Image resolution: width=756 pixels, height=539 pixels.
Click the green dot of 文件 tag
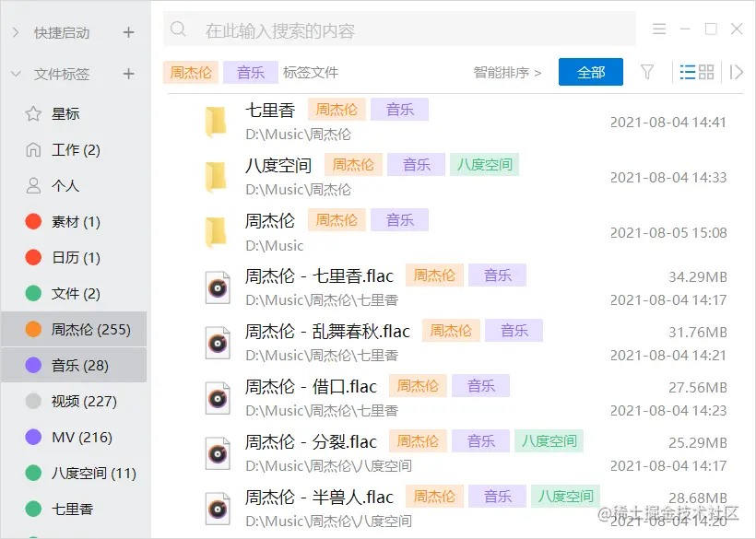coord(33,293)
